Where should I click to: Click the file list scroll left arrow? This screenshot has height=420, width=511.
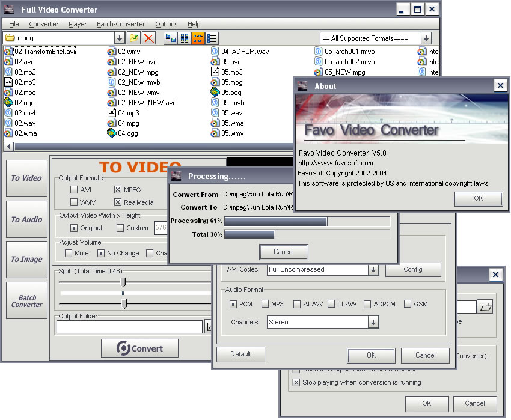click(9, 147)
